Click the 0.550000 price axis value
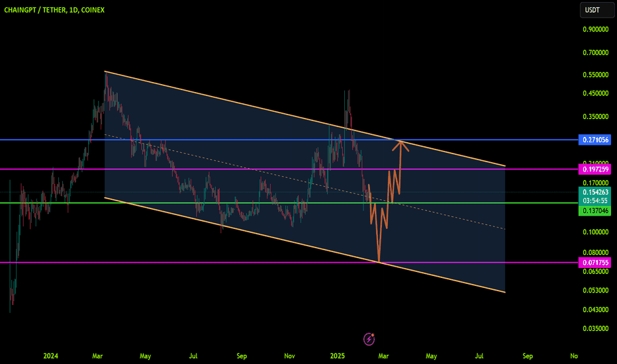 click(595, 74)
